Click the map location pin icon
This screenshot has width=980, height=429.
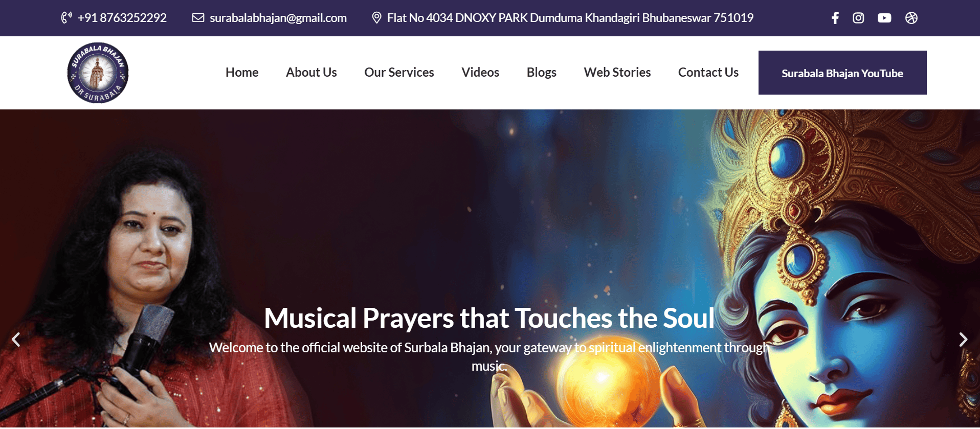[376, 18]
